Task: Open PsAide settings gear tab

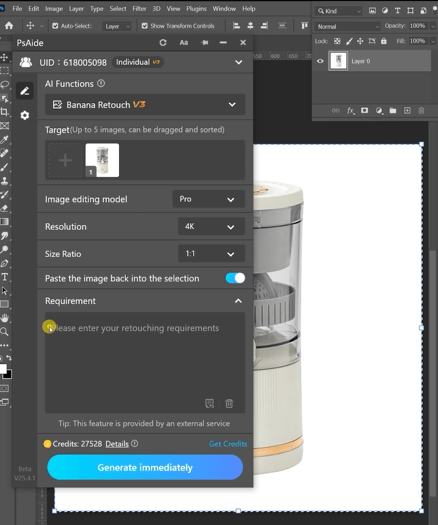Action: [25, 116]
